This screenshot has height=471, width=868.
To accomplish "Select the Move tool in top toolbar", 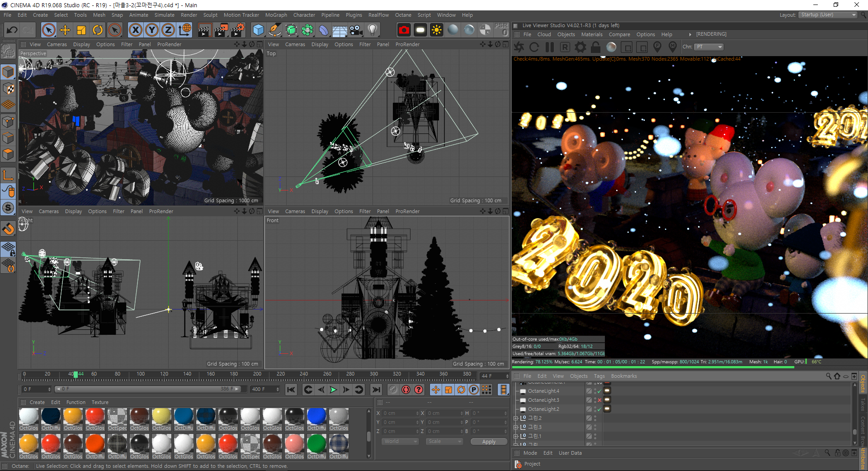I will (65, 30).
